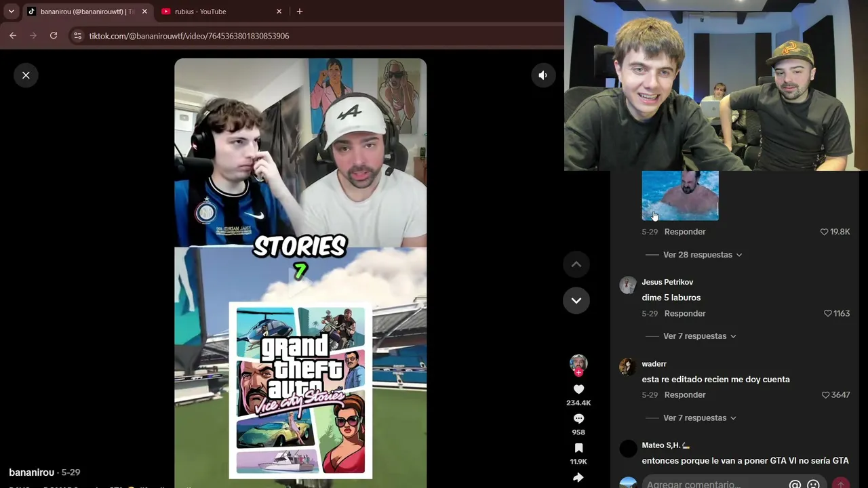Viewport: 868px width, 488px height.
Task: Reply to Jesus Petrikov's comment
Action: tap(685, 314)
